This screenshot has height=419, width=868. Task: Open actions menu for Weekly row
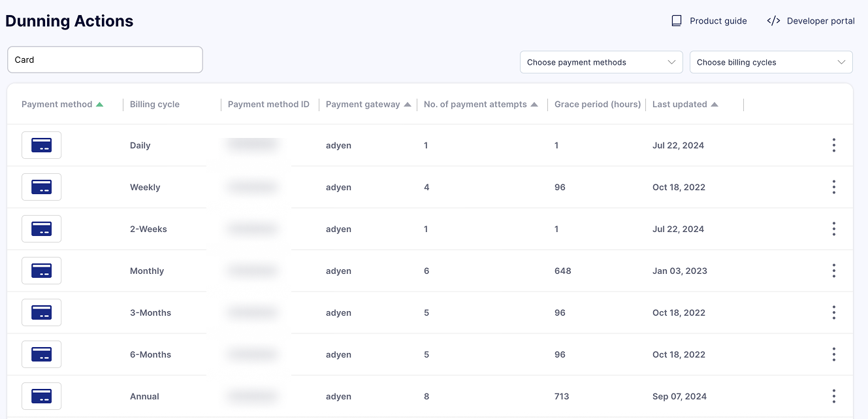834,187
